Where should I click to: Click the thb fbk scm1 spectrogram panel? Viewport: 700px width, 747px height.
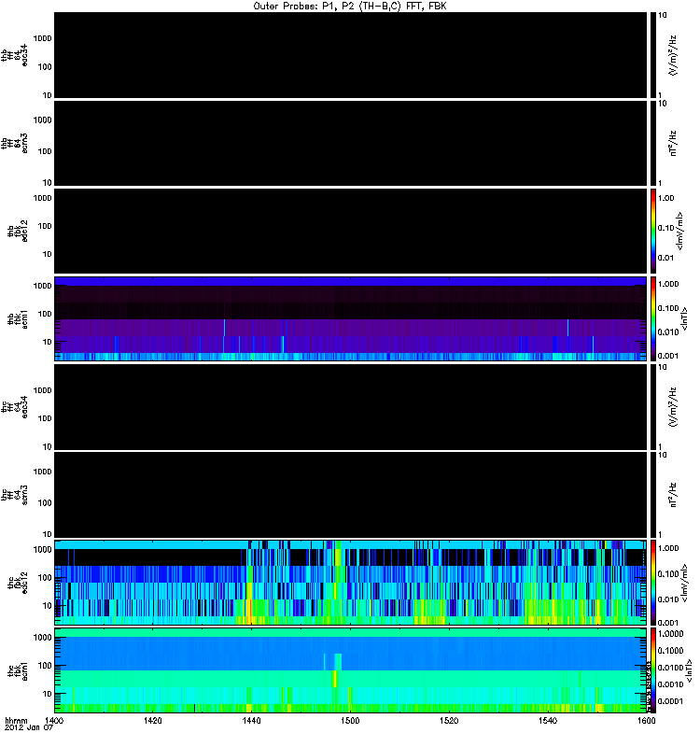[350, 318]
